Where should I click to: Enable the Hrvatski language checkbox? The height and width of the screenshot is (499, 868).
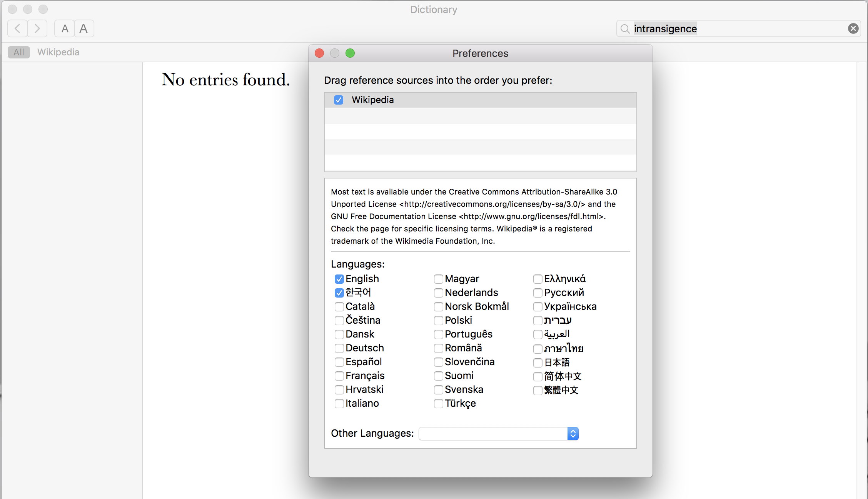[339, 389]
